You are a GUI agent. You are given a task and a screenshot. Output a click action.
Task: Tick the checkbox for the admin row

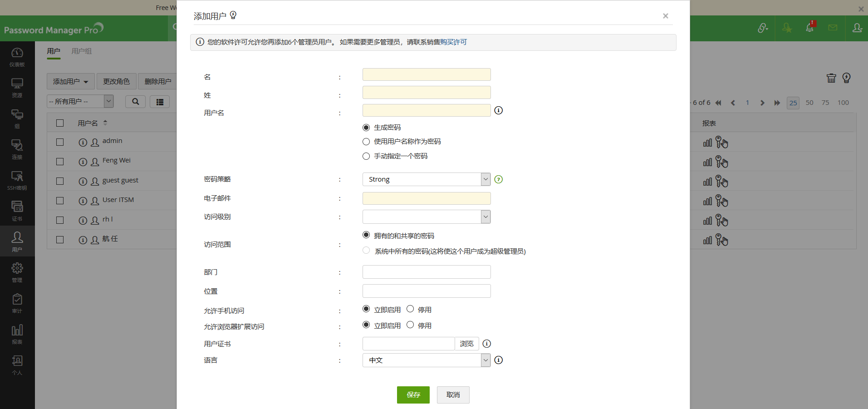coord(60,142)
